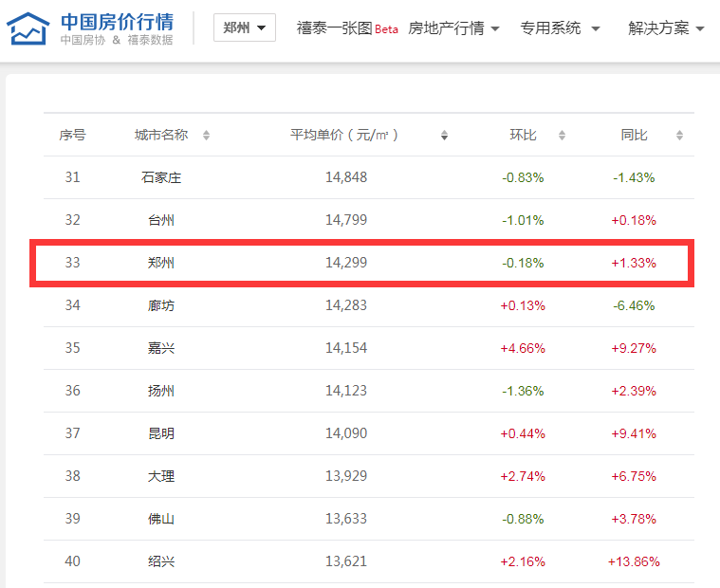Click 同比 value +6.75% for 大理
The image size is (720, 588).
634,476
